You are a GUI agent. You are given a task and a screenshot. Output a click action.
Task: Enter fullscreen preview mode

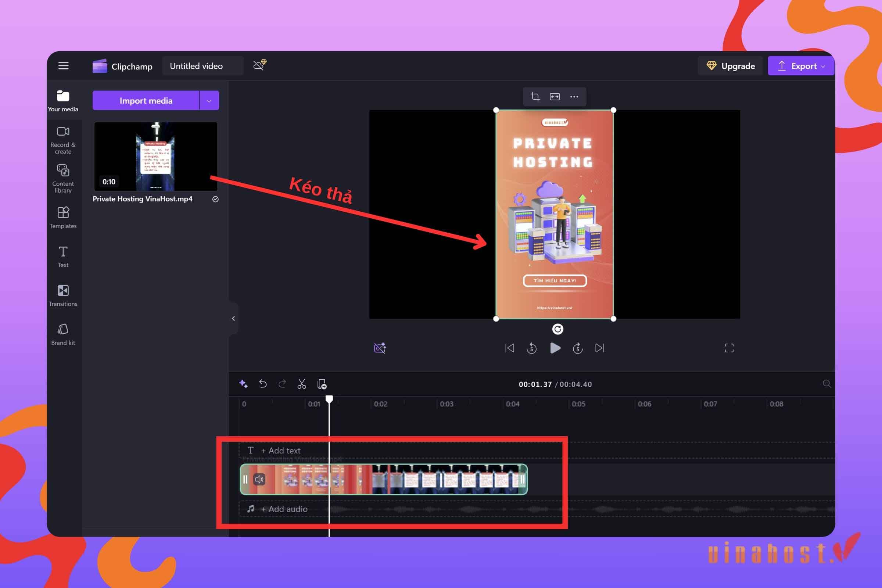[x=729, y=348]
